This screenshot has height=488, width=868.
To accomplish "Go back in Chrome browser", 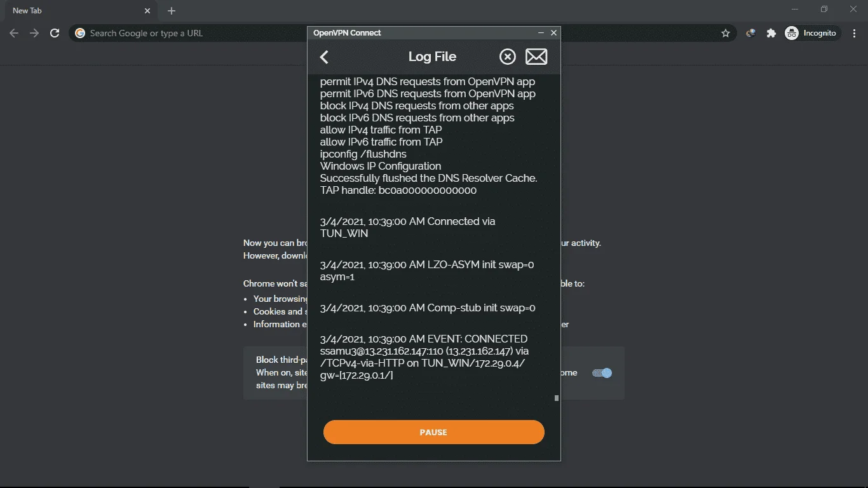I will point(14,33).
